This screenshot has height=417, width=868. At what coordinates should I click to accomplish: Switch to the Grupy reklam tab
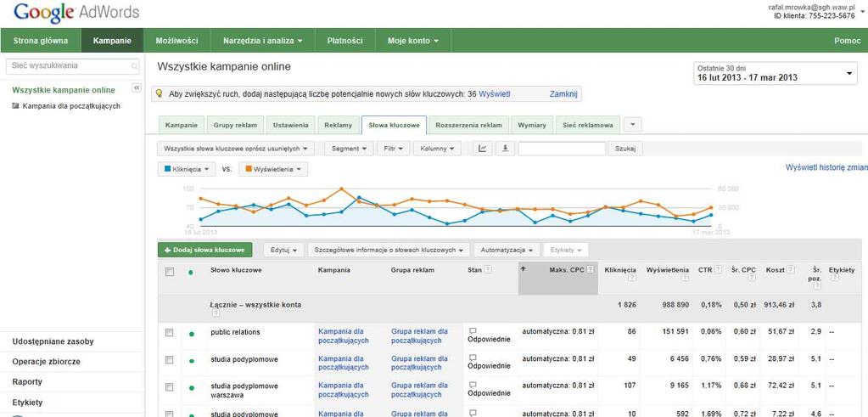[235, 125]
